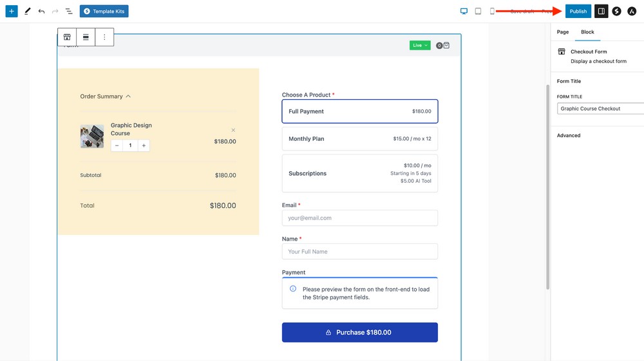Click the Graphic Design Course thumbnail
Image resolution: width=644 pixels, height=361 pixels.
point(92,136)
